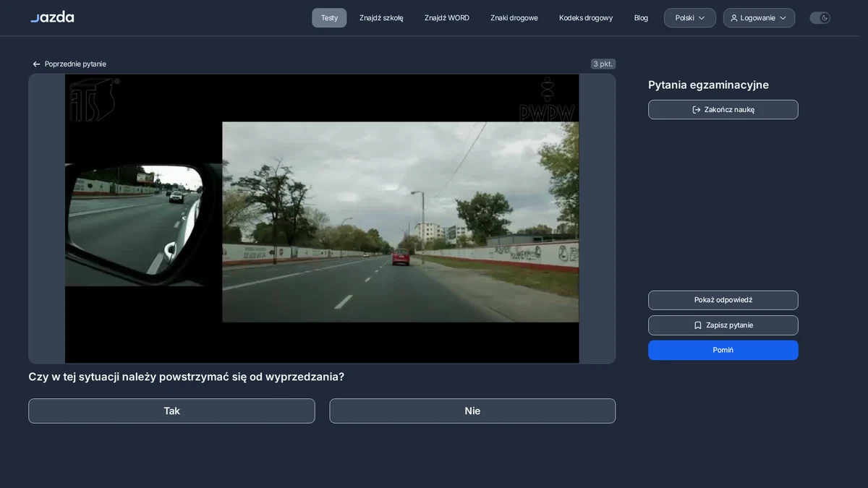868x488 pixels.
Task: Visit the Blog
Action: 641,18
